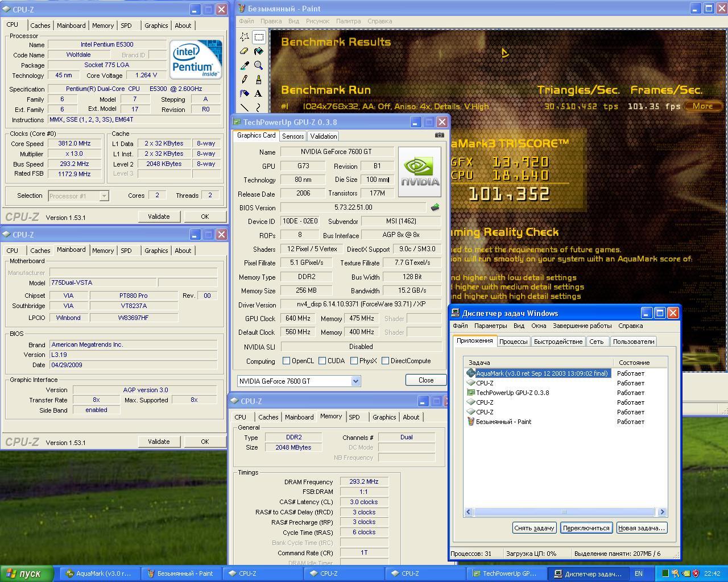This screenshot has height=582, width=728.
Task: Click the BIOS save chip icon in GPU-Z
Action: 435,207
